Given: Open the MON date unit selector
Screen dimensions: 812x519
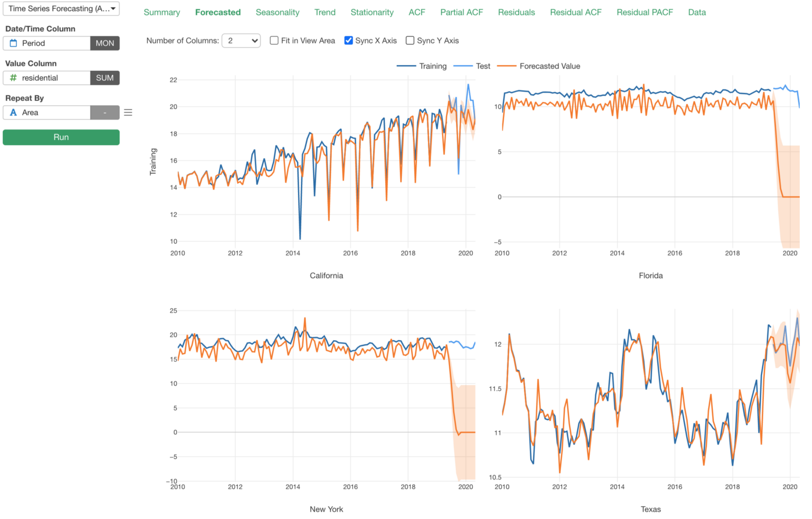Looking at the screenshot, I should 105,43.
